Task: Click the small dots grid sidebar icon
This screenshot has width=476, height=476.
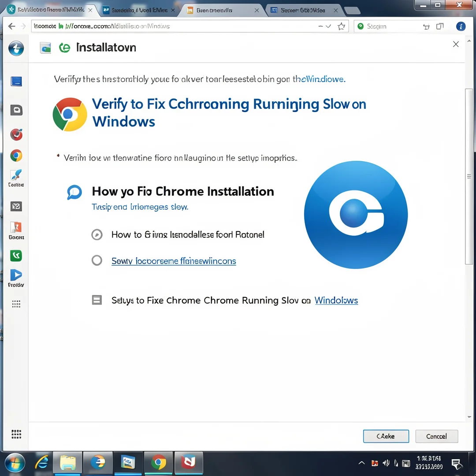Action: (x=16, y=304)
